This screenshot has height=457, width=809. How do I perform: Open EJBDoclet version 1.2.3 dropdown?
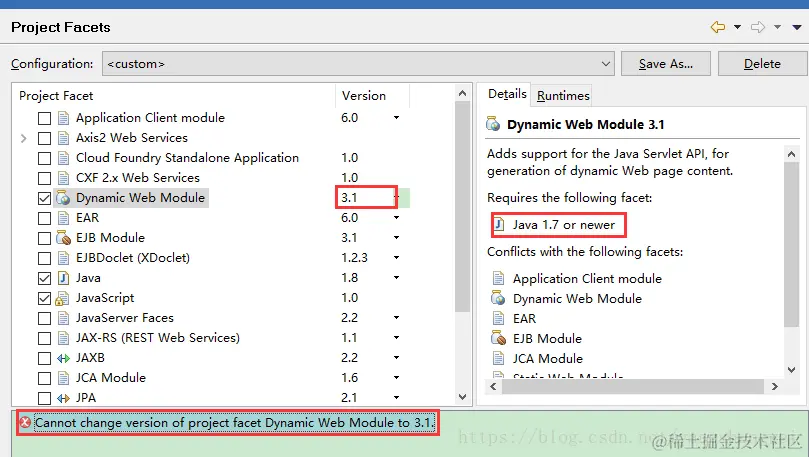tap(396, 258)
